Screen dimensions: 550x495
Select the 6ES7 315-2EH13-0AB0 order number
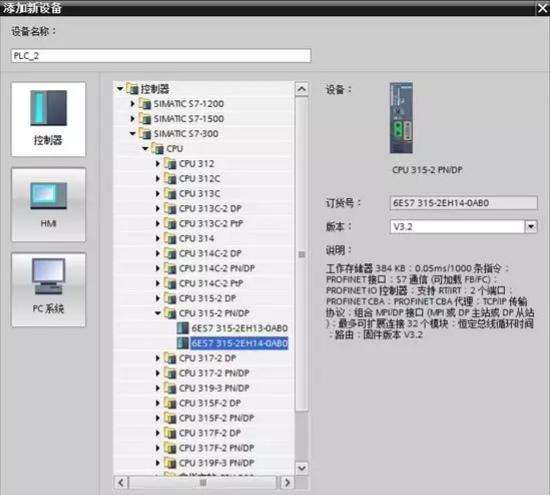(x=240, y=328)
